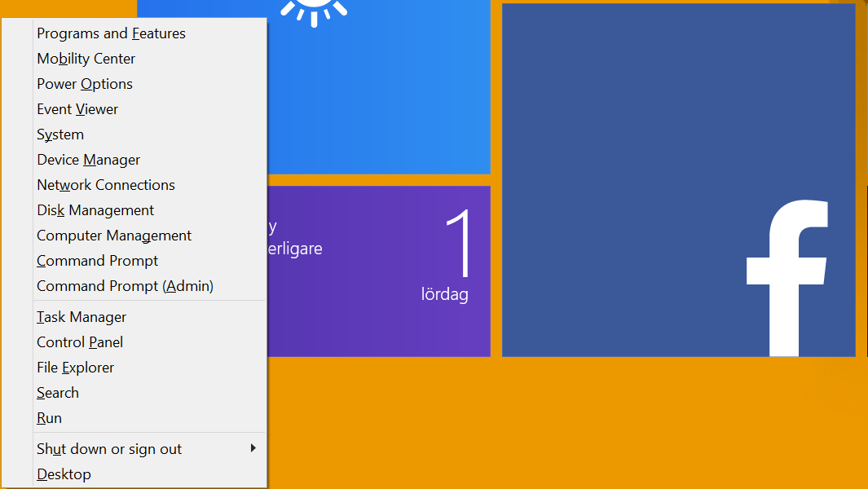The image size is (868, 489).
Task: Open File Explorer
Action: coord(149,368)
